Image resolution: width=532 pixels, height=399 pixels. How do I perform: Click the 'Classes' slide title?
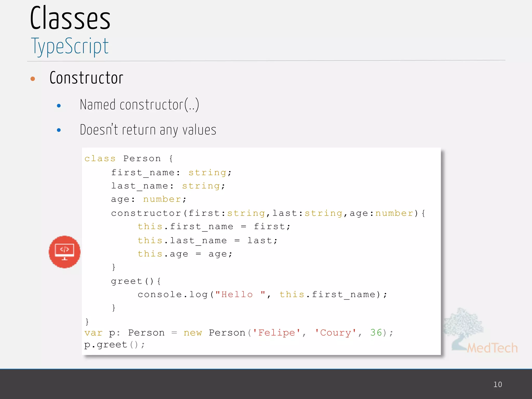[70, 18]
